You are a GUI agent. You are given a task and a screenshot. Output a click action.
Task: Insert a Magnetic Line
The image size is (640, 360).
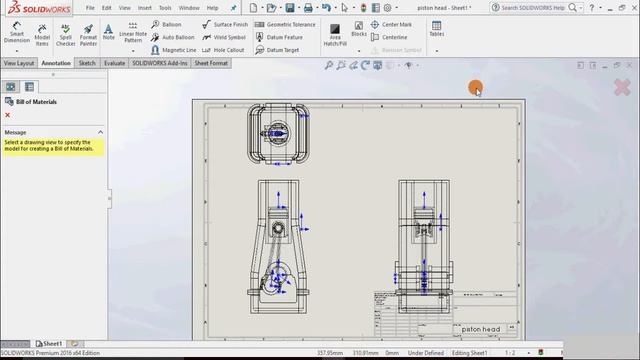click(173, 50)
